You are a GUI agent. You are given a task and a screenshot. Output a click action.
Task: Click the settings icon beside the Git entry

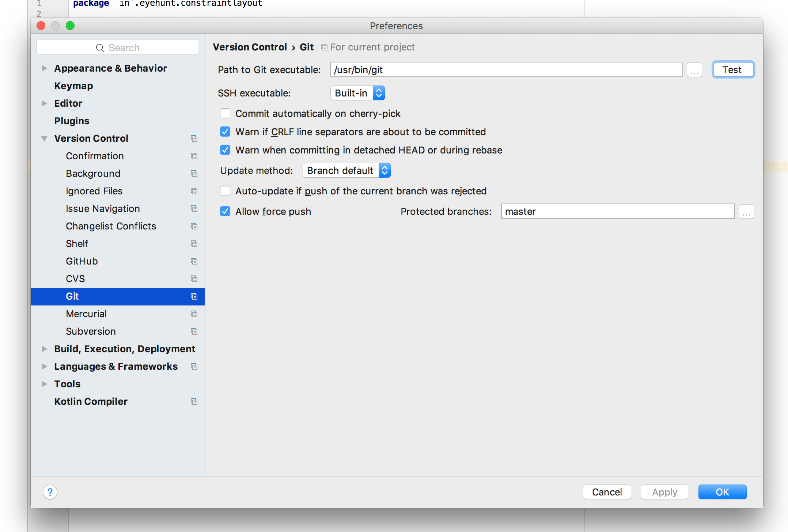pyautogui.click(x=194, y=296)
